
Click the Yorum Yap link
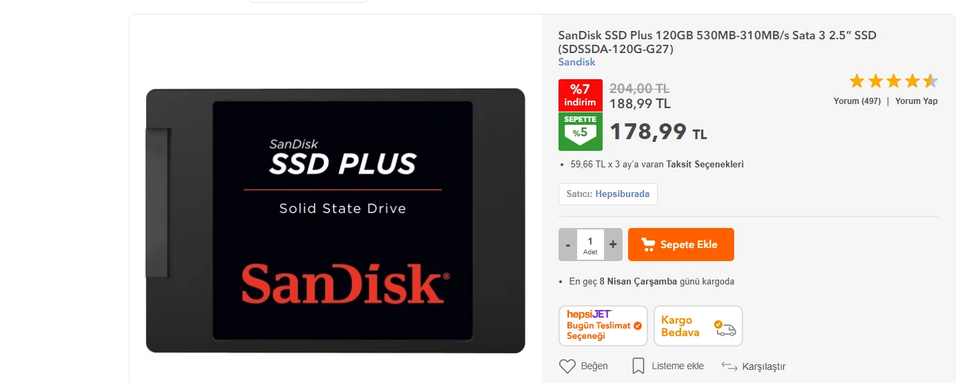pyautogui.click(x=916, y=101)
